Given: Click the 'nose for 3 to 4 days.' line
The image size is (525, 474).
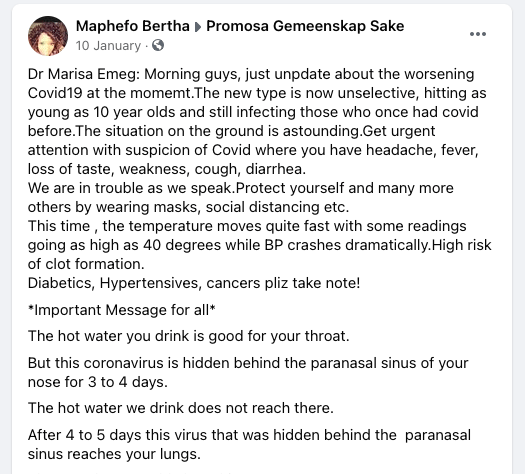Looking at the screenshot, I should coord(98,382).
